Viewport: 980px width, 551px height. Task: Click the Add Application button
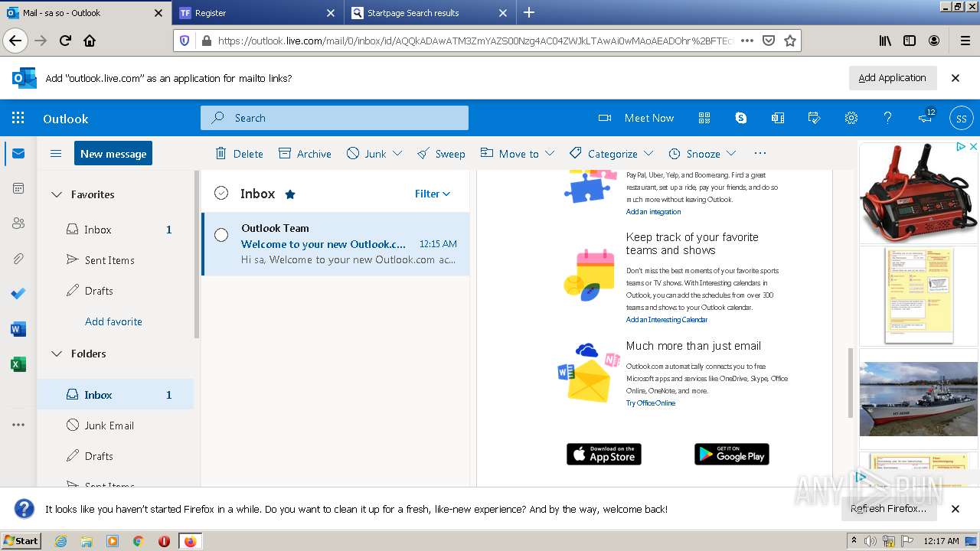click(x=892, y=78)
